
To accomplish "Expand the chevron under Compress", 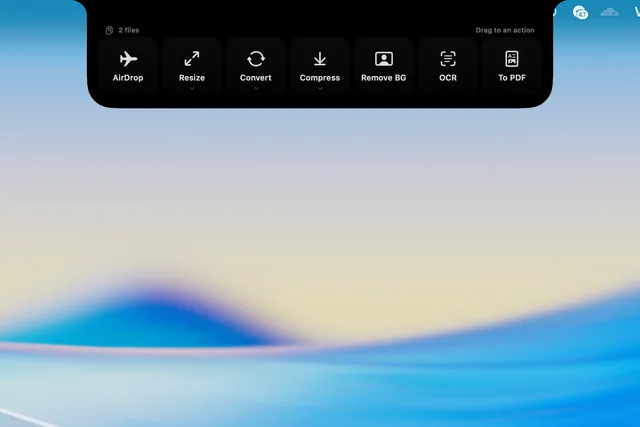I will tap(320, 88).
